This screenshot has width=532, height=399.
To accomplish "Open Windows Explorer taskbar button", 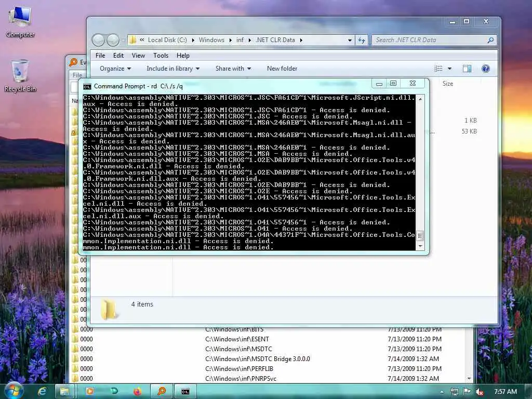I will point(64,392).
